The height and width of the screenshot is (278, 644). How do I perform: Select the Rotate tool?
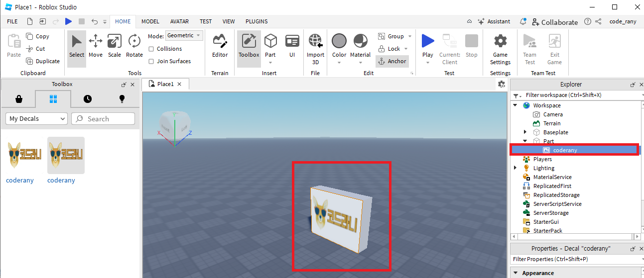coord(134,46)
